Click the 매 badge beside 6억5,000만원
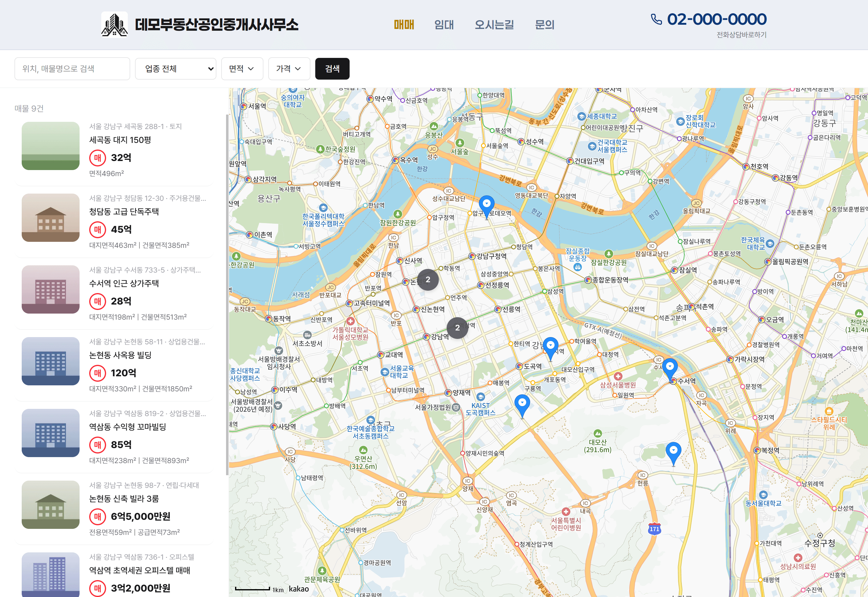868x597 pixels. point(98,516)
